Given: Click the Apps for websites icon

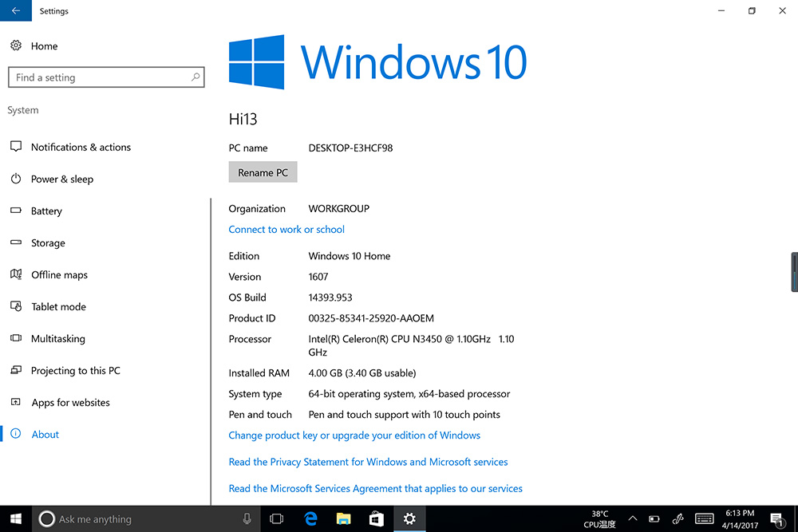Looking at the screenshot, I should tap(16, 402).
